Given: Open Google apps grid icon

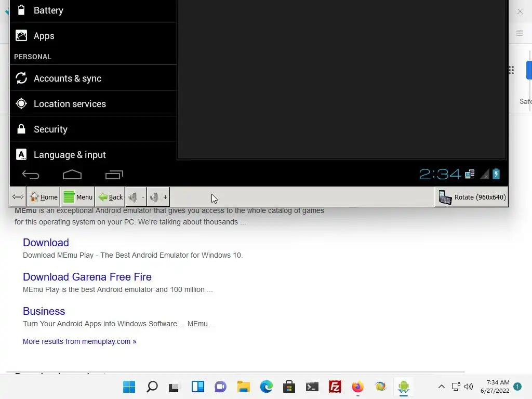Looking at the screenshot, I should (x=511, y=70).
